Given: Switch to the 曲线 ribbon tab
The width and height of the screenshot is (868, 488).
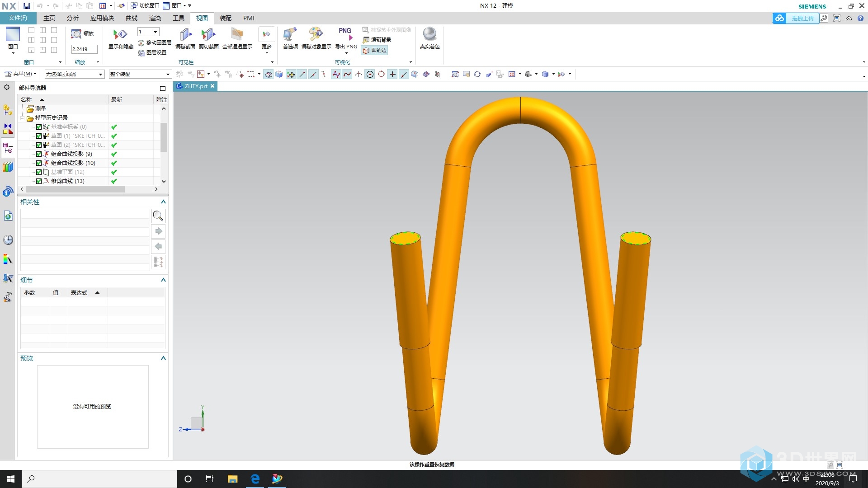Looking at the screenshot, I should pos(132,18).
